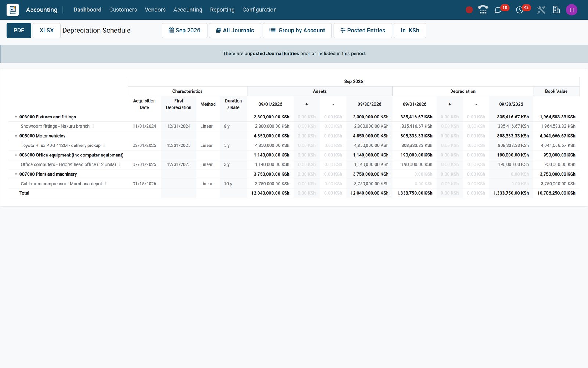Click the Total book value 10,706,250.00 KSh
The width and height of the screenshot is (588, 368).
(x=556, y=193)
